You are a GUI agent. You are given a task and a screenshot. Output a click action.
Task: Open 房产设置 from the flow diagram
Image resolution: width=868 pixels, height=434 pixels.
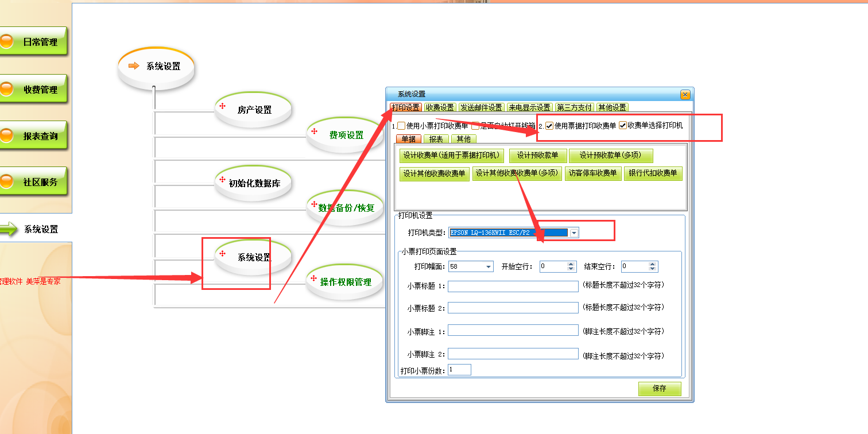coord(254,110)
